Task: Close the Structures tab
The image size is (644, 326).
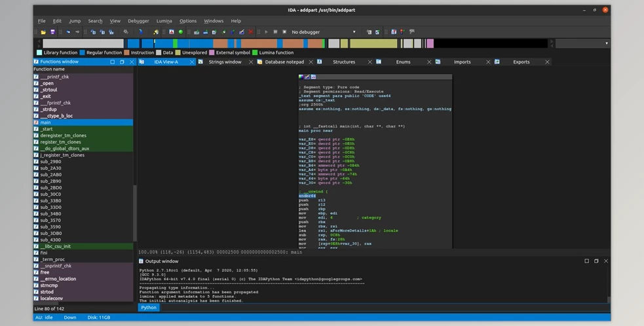Action: coord(369,62)
